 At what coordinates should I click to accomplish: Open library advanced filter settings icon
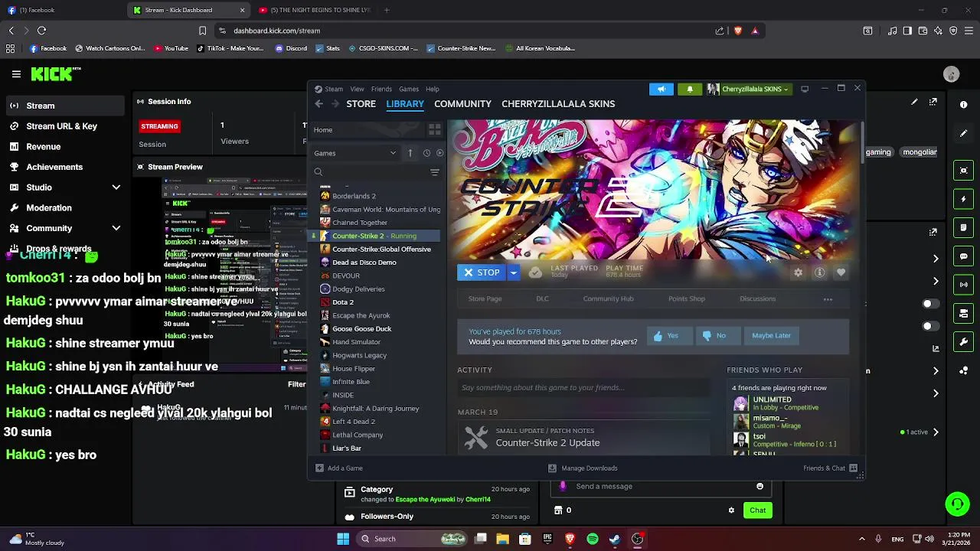(x=434, y=172)
